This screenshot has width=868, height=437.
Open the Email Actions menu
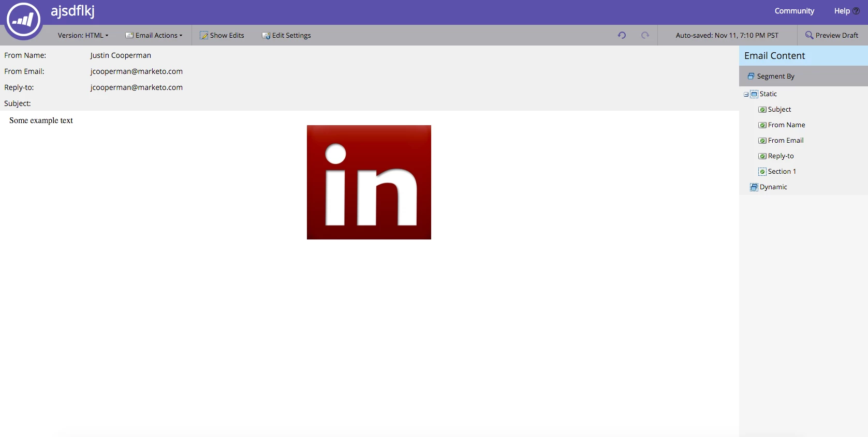[x=154, y=35]
